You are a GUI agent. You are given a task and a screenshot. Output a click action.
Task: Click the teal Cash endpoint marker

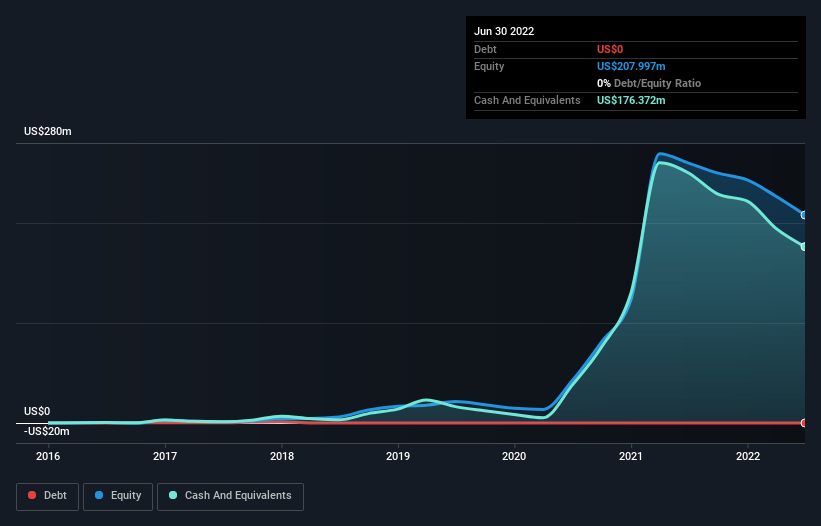click(x=804, y=247)
